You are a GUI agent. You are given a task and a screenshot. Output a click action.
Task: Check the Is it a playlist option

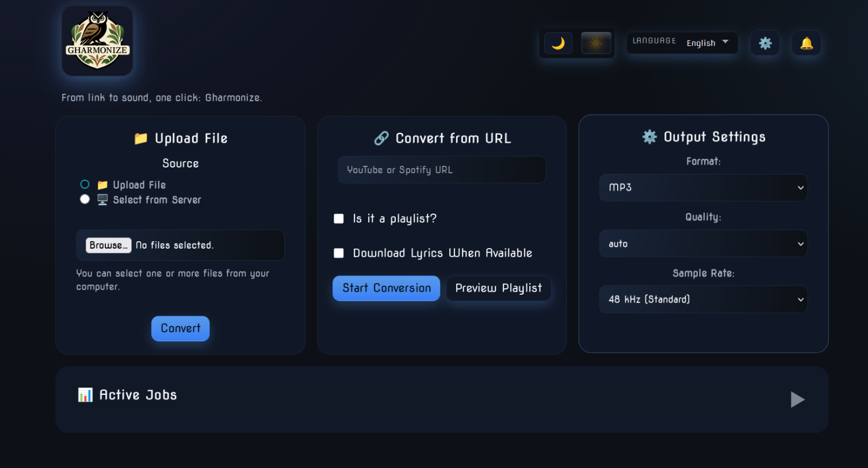pos(339,219)
